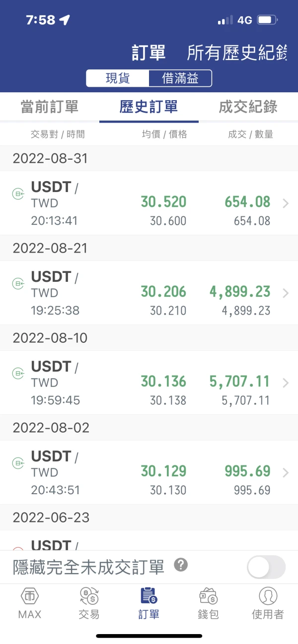Expand the 5,707.11 order details chevron

(286, 383)
